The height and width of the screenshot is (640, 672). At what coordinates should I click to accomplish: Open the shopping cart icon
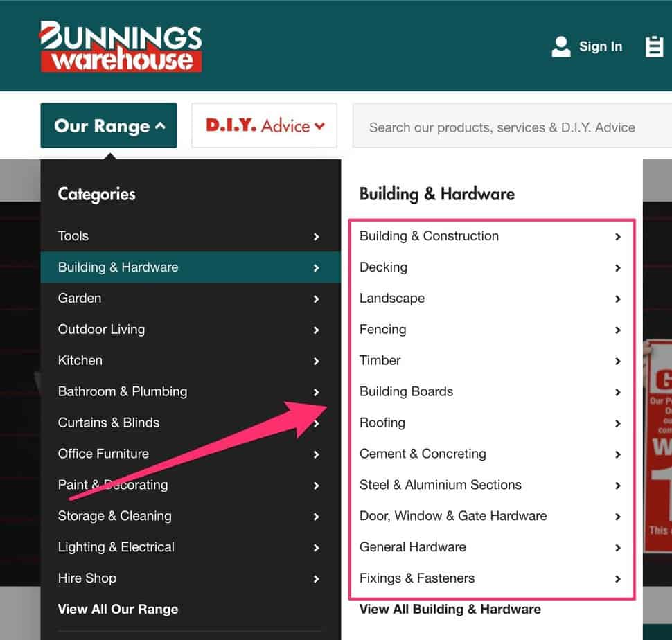[x=654, y=46]
